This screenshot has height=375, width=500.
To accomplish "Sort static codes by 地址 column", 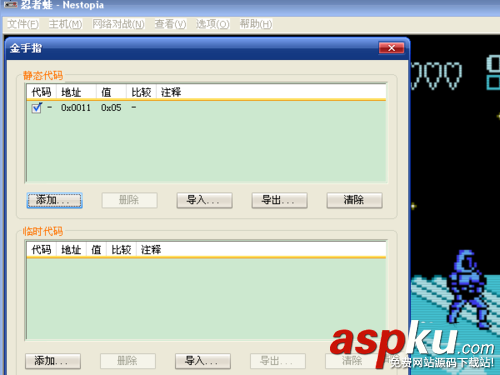I will coord(76,92).
